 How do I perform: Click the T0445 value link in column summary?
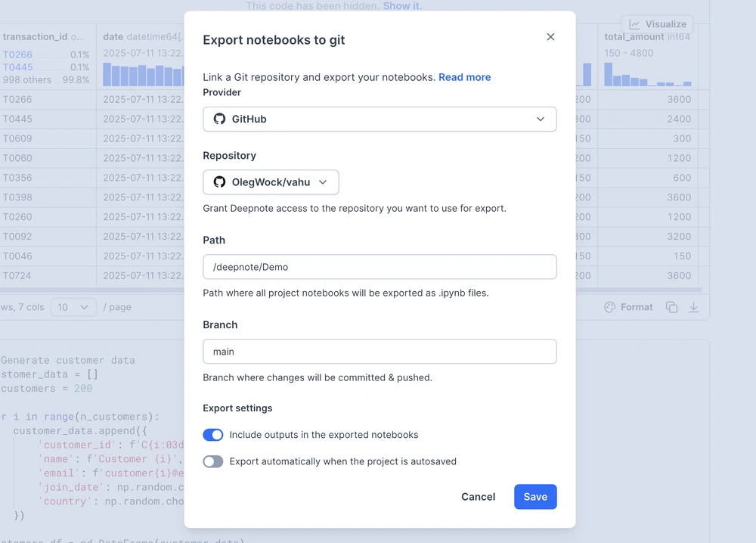point(18,67)
